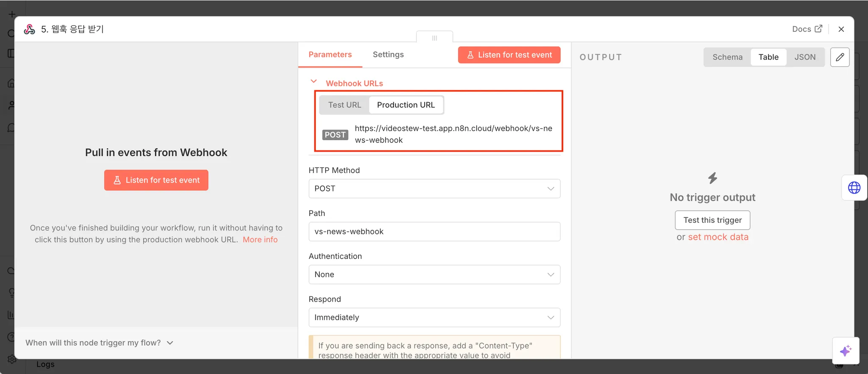Collapse the Webhook URLs section
This screenshot has width=868, height=374.
pos(314,82)
